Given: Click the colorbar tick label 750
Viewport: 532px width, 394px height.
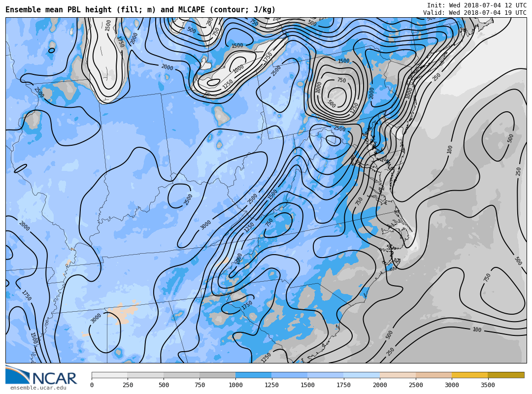Looking at the screenshot, I should tap(199, 385).
